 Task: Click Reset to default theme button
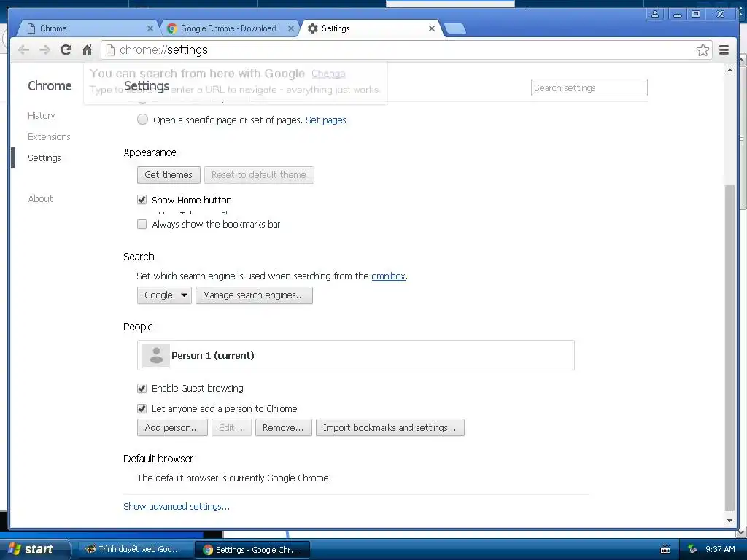[x=259, y=175]
